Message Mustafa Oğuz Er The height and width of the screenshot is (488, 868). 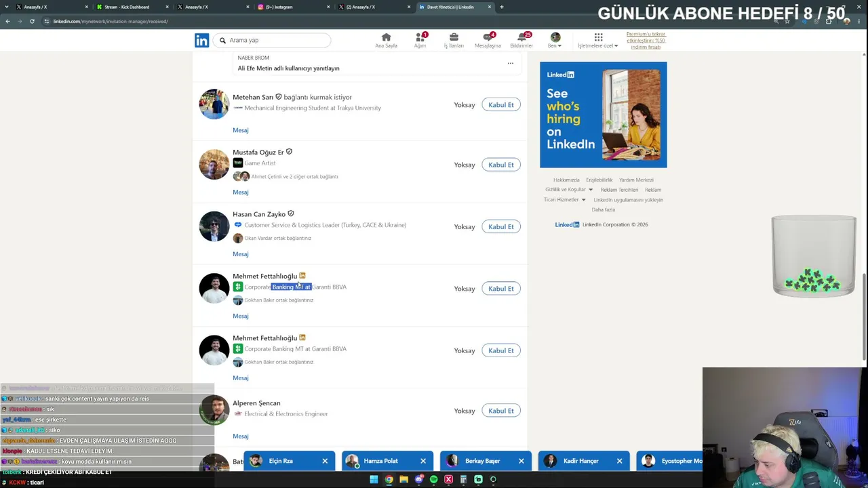[241, 192]
